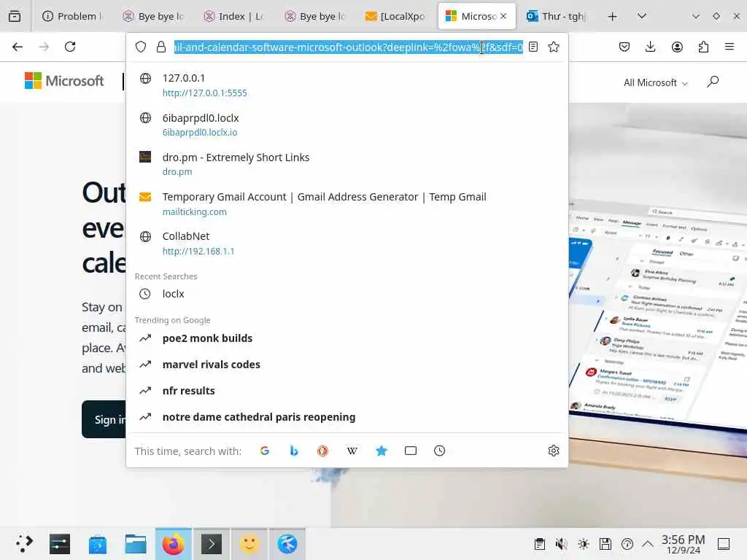Open search settings gear
This screenshot has width=747, height=560.
pyautogui.click(x=553, y=451)
